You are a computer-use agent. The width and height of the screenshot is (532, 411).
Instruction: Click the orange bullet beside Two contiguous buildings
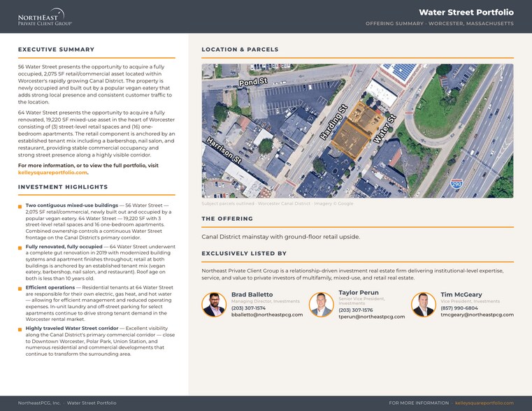point(20,206)
